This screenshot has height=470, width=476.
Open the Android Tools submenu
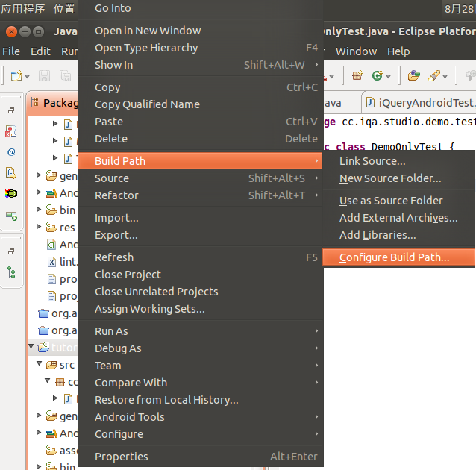coord(201,417)
